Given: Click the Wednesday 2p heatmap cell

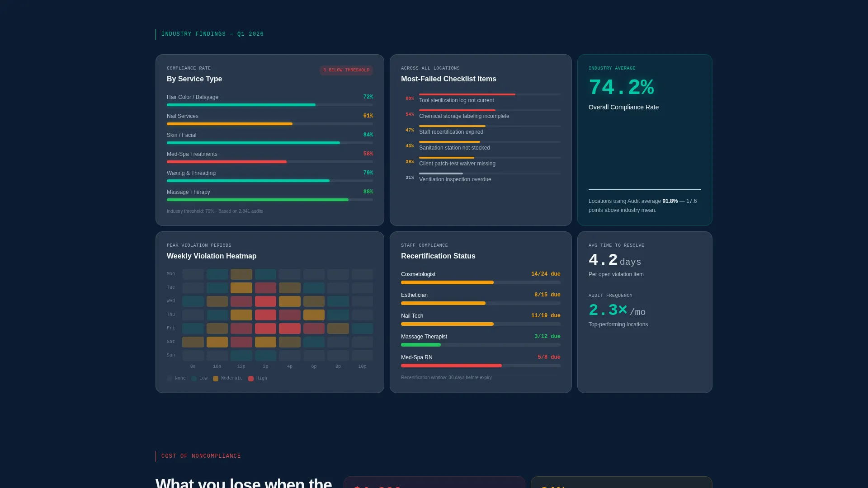Looking at the screenshot, I should click(x=265, y=301).
